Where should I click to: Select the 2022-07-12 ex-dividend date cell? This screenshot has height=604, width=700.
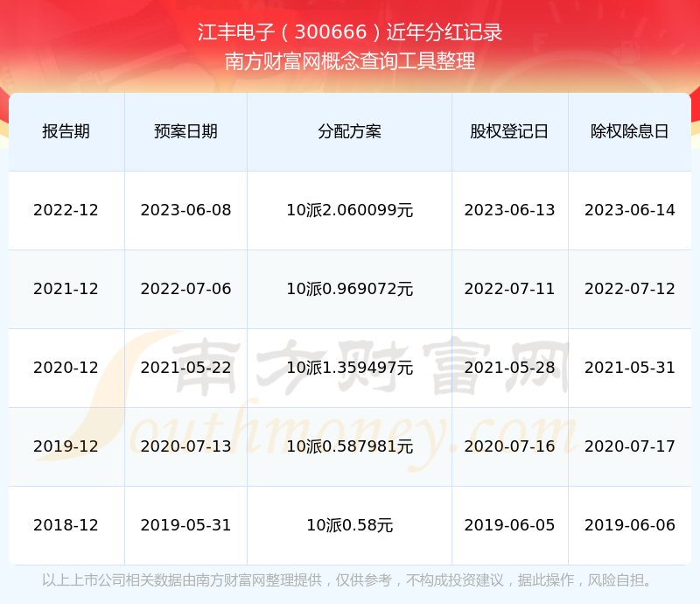pyautogui.click(x=629, y=289)
